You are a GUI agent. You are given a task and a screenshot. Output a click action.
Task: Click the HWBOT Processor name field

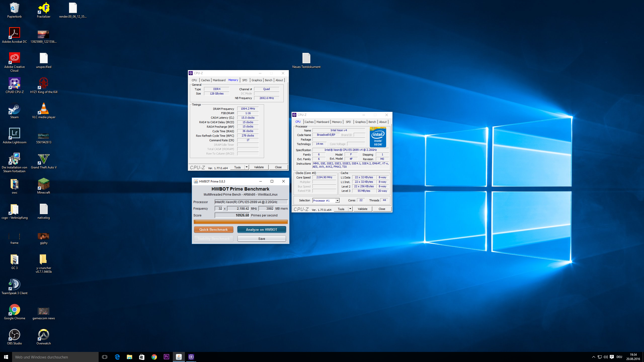251,202
